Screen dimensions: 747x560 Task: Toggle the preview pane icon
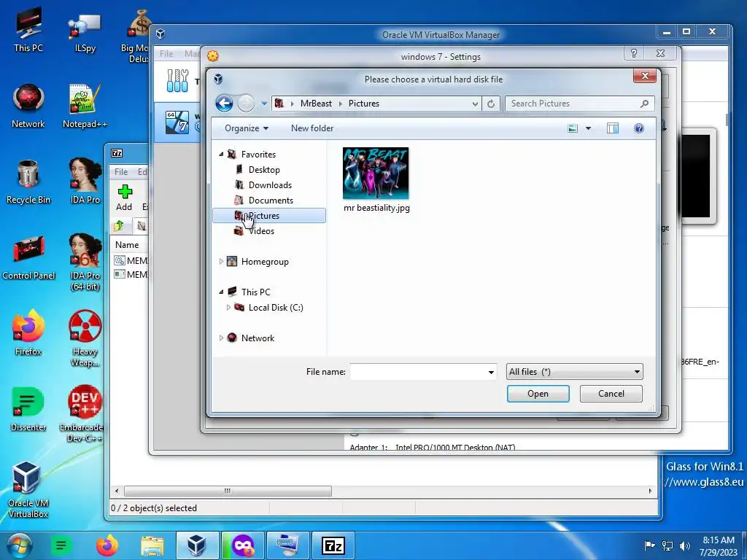click(x=613, y=128)
